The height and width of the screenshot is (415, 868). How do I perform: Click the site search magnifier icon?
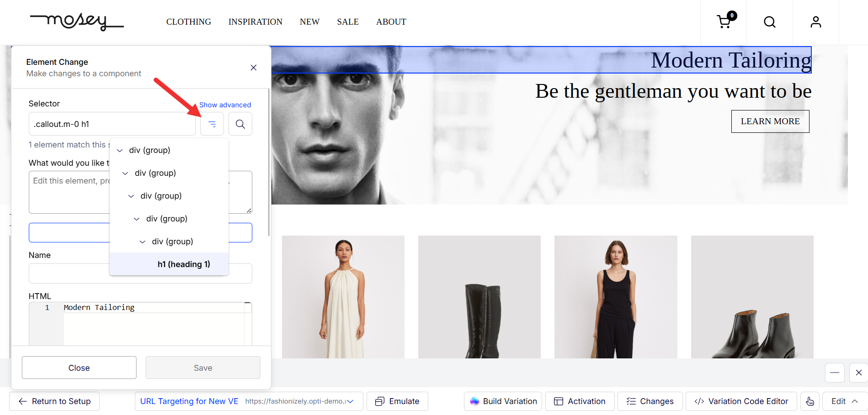pos(770,22)
